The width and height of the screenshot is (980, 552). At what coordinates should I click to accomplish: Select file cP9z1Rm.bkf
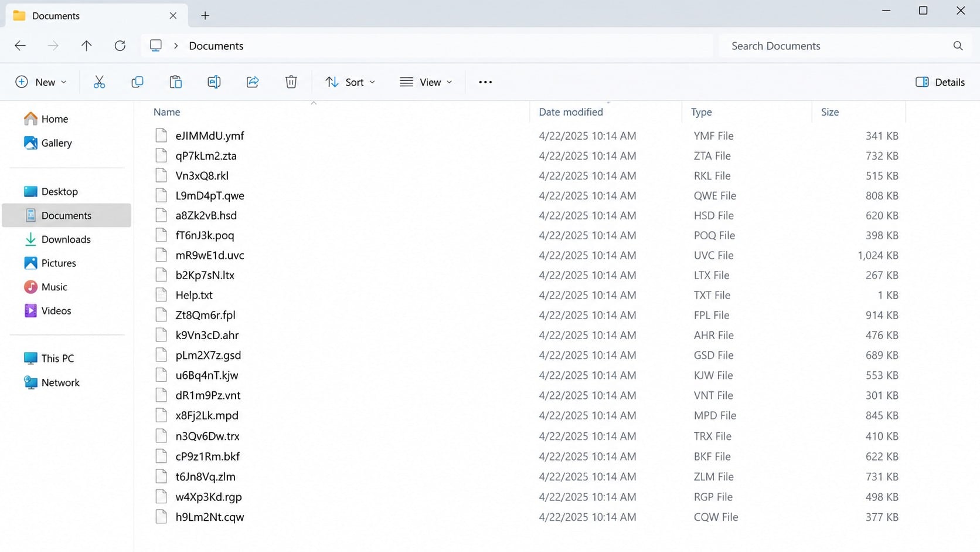pos(207,456)
